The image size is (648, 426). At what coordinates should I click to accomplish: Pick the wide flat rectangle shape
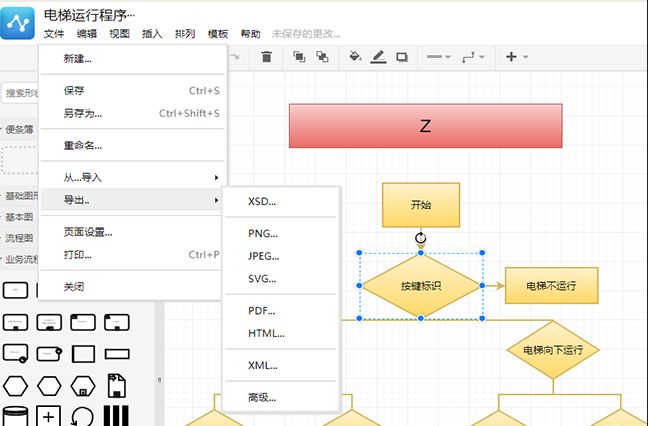[x=117, y=354]
